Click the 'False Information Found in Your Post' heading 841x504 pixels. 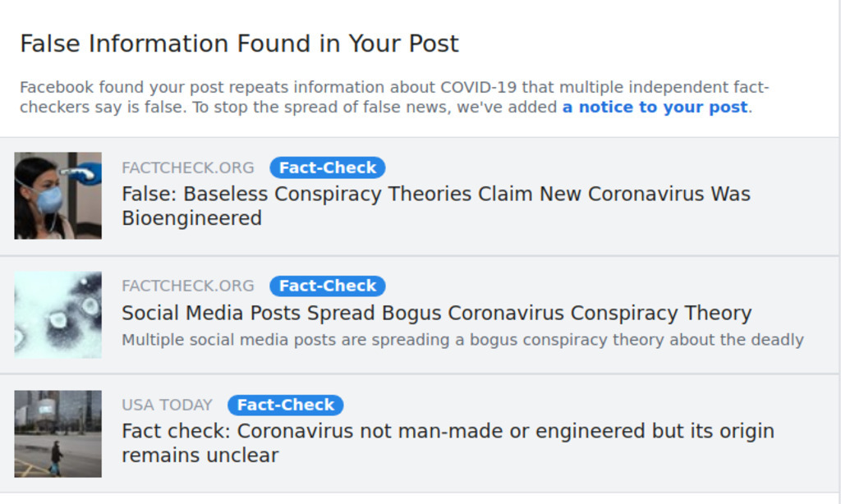239,44
